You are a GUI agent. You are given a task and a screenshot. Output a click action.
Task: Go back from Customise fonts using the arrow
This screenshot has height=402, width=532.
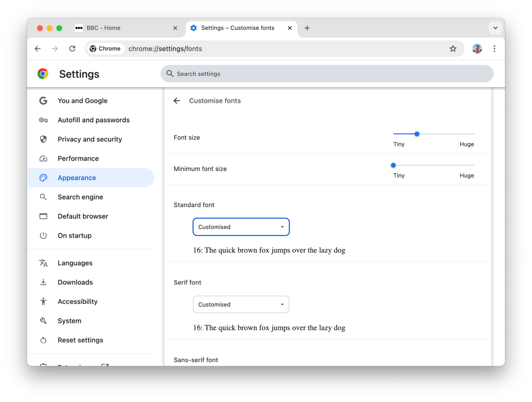point(177,101)
